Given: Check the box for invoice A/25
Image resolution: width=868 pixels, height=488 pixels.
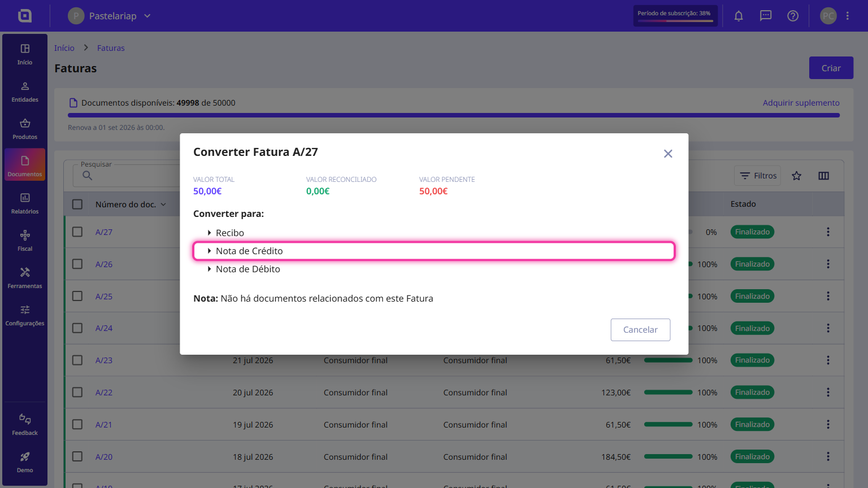Looking at the screenshot, I should [x=77, y=296].
